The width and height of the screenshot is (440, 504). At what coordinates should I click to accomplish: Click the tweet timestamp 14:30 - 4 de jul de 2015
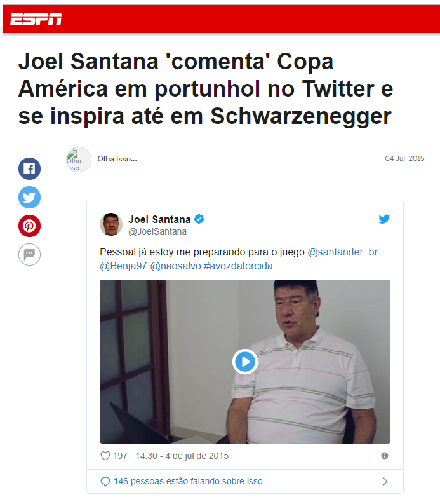[182, 456]
